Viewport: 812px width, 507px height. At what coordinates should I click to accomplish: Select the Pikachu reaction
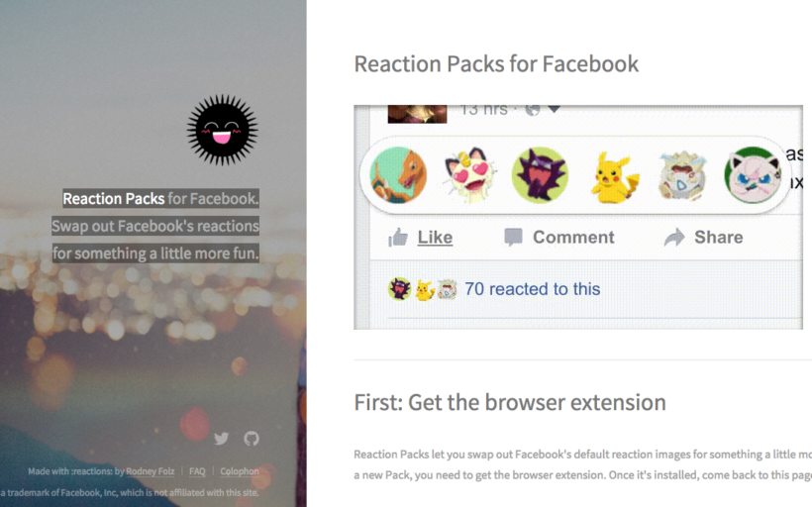point(614,177)
